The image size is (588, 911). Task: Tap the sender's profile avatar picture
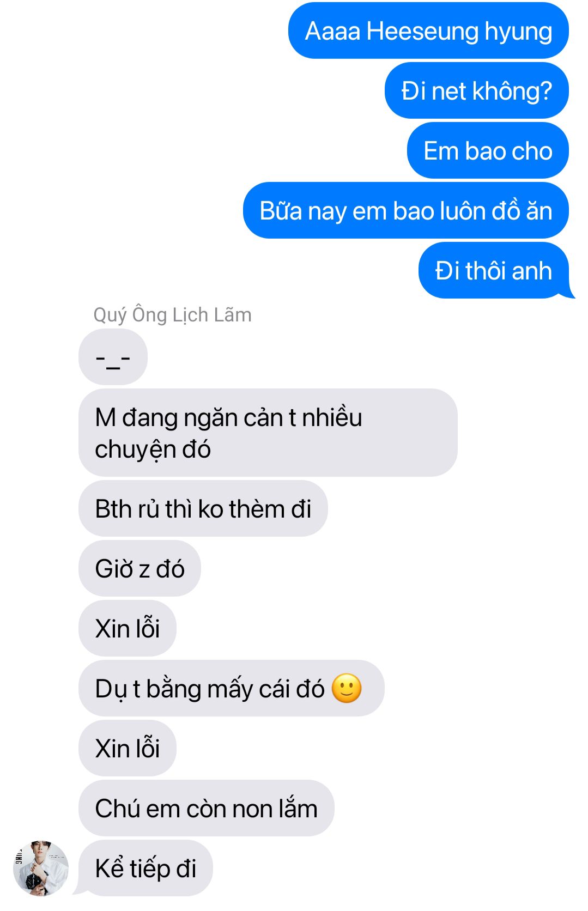41,868
